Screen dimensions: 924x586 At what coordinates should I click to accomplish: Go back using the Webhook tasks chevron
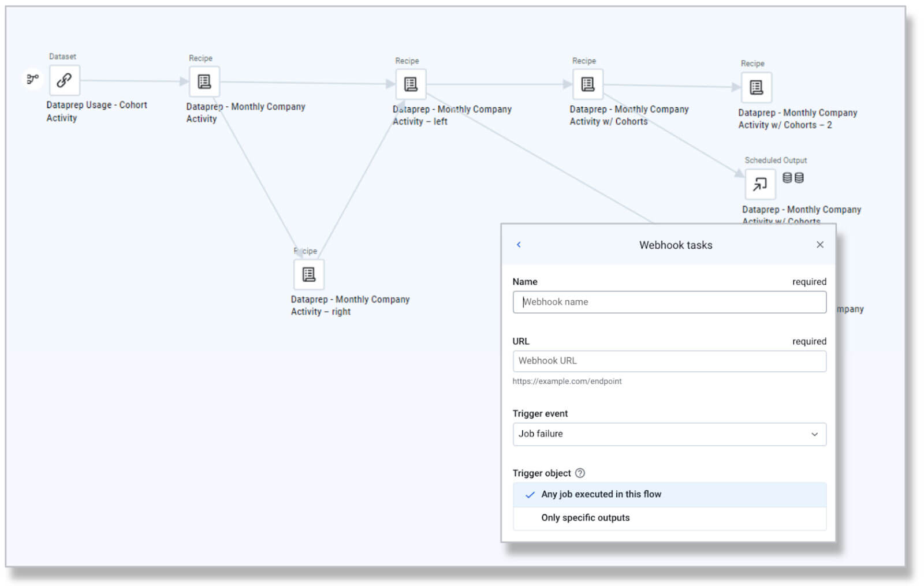(x=519, y=245)
